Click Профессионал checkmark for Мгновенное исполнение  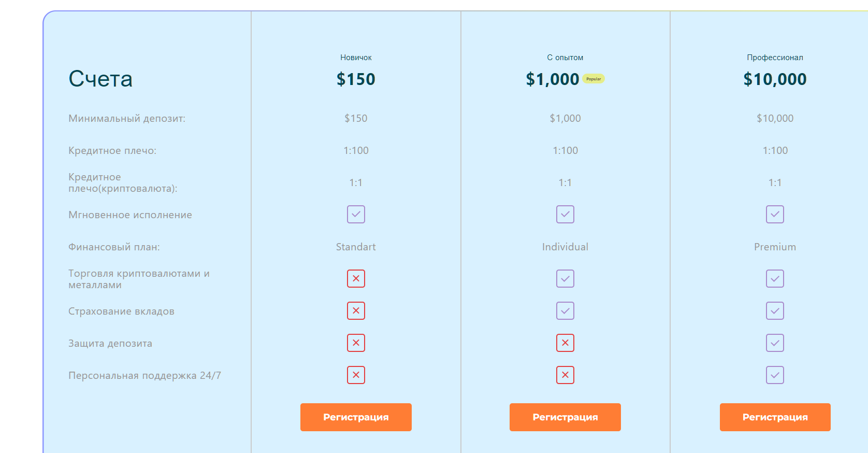pos(775,215)
